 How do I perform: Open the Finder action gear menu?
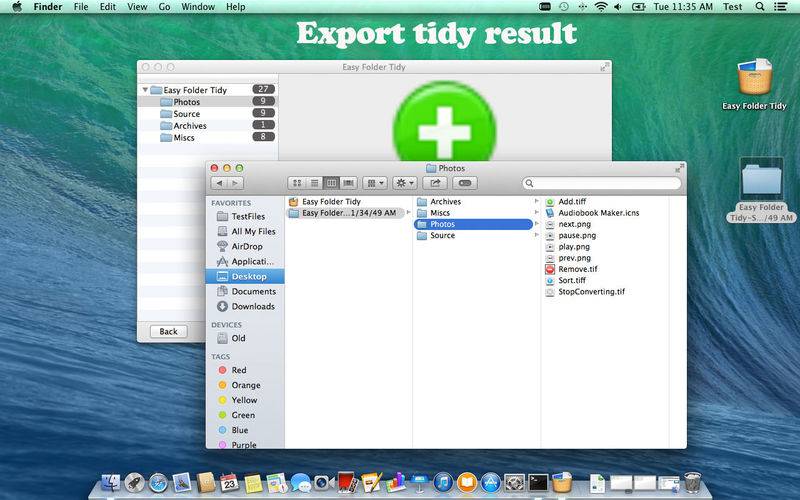click(405, 183)
